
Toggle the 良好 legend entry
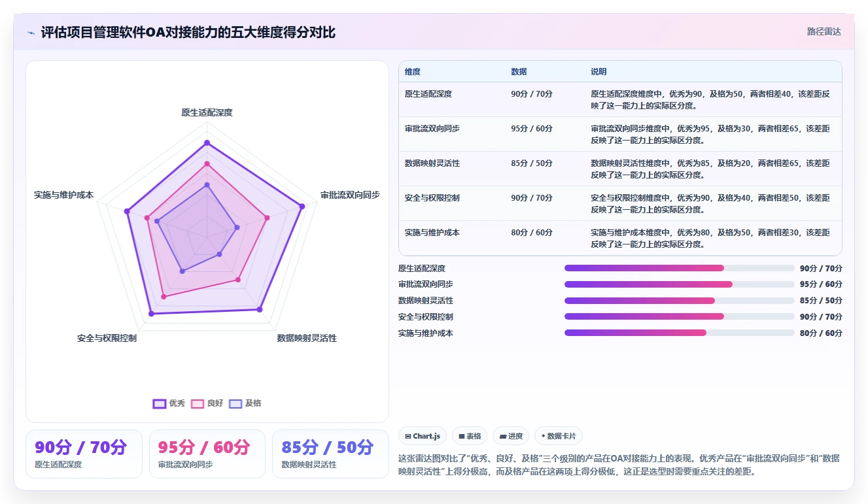(207, 403)
